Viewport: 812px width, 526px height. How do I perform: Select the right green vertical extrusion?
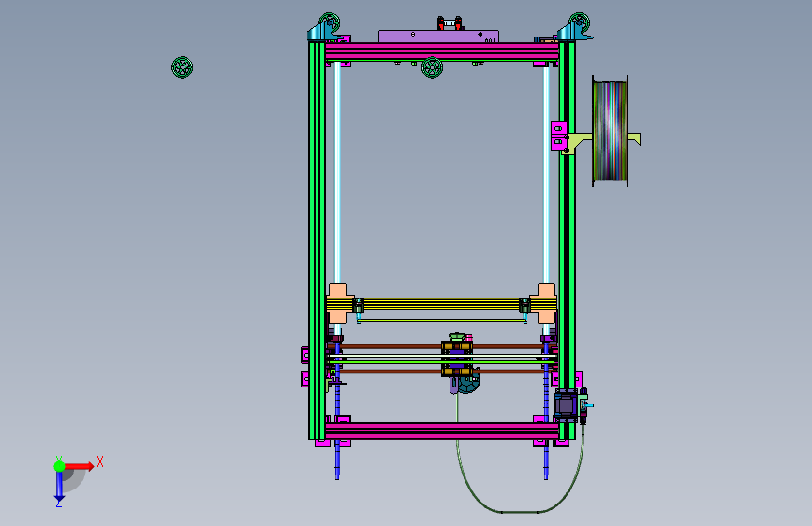[x=567, y=241]
